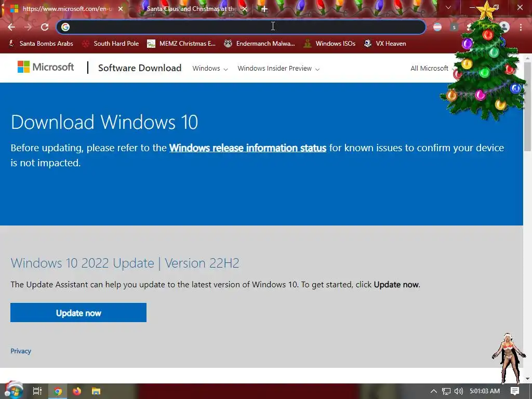This screenshot has width=532, height=399.
Task: Click the Software Download heading link
Action: pos(139,68)
